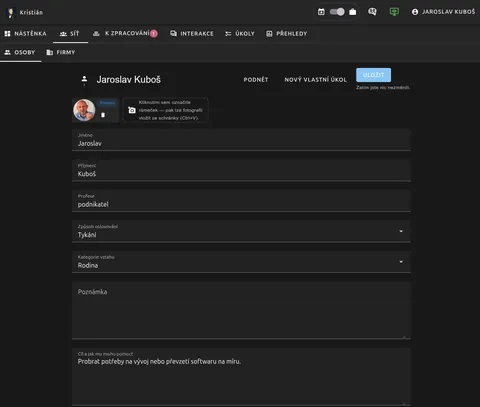Select the Firmy sub-tab
Viewport: 480px width, 407px height.
click(61, 53)
